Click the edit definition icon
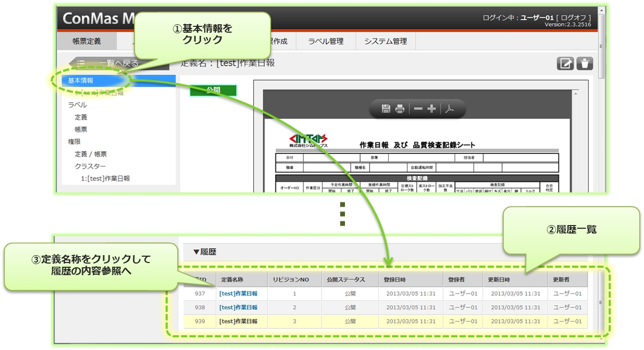The width and height of the screenshot is (644, 350). click(565, 64)
